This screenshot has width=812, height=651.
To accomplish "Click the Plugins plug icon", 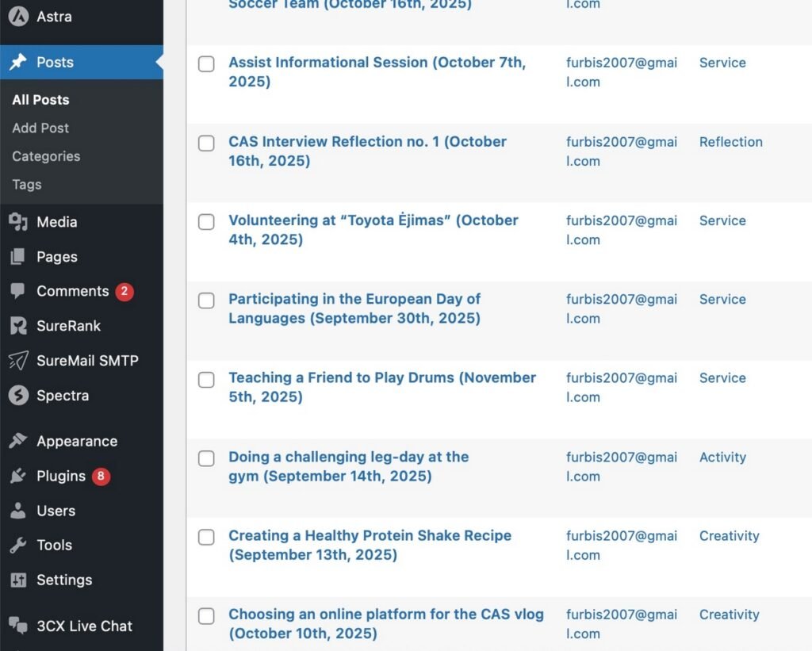I will coord(17,477).
